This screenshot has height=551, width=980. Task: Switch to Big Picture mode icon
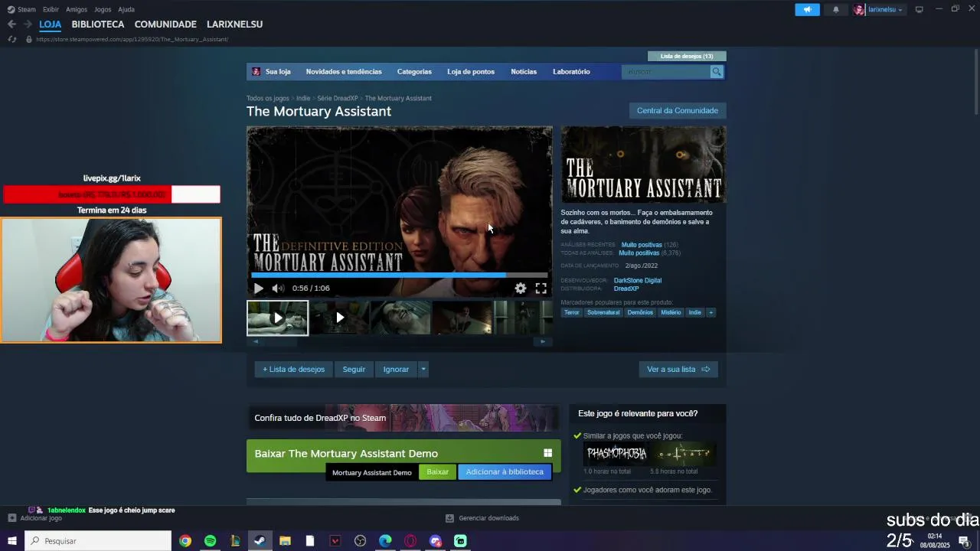point(919,9)
